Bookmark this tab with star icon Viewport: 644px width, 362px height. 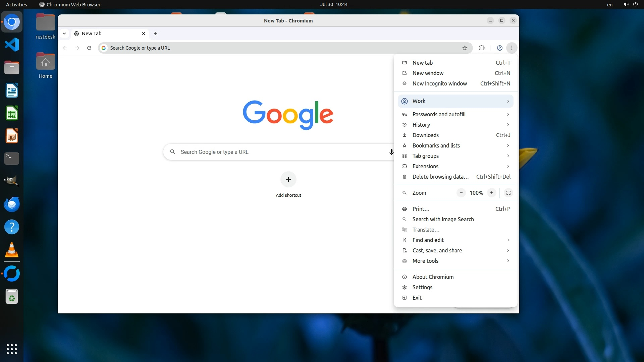465,48
